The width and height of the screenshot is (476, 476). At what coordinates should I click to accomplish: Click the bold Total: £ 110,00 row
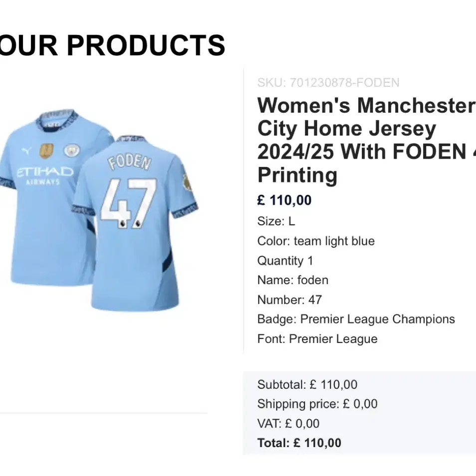click(299, 443)
